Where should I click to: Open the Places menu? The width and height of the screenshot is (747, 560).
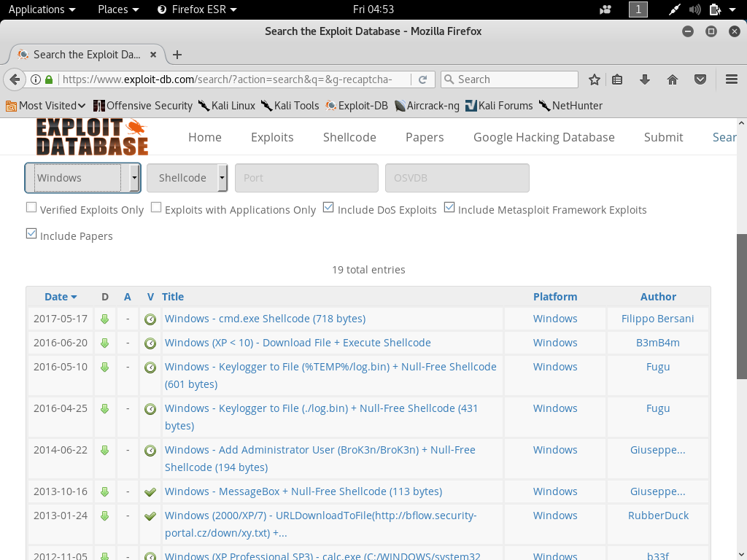pyautogui.click(x=118, y=9)
